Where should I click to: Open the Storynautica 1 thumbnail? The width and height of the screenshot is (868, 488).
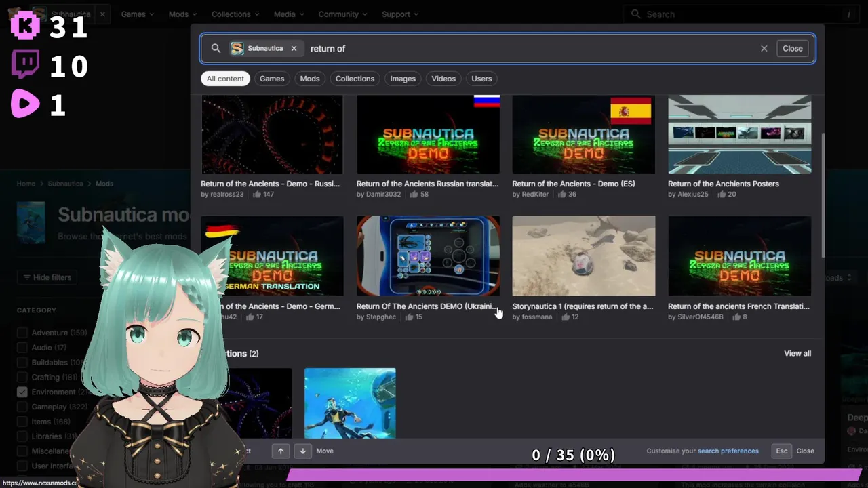pyautogui.click(x=583, y=256)
